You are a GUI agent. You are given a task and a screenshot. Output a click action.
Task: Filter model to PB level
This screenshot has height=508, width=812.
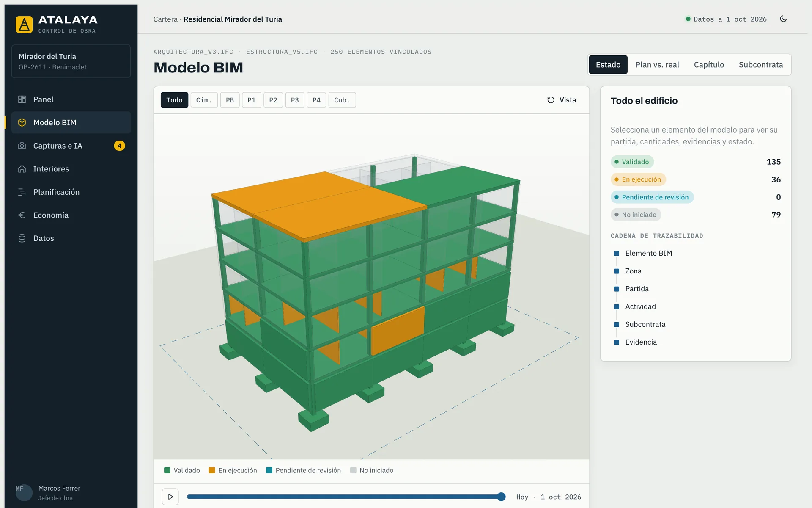[230, 100]
